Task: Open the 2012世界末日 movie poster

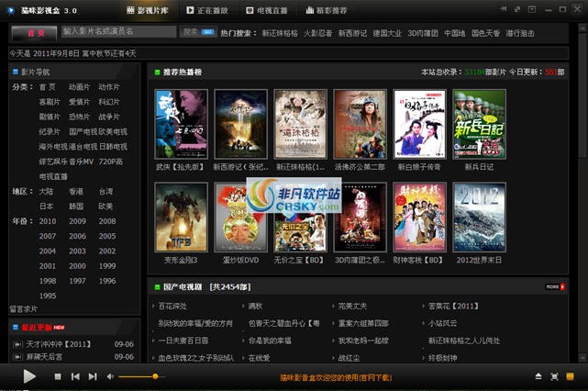Action: pos(478,217)
